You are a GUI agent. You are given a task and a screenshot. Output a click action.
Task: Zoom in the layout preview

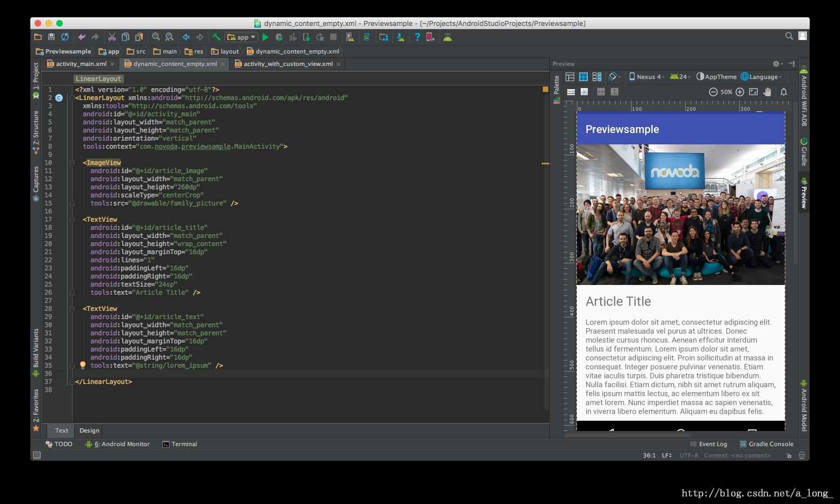point(739,92)
